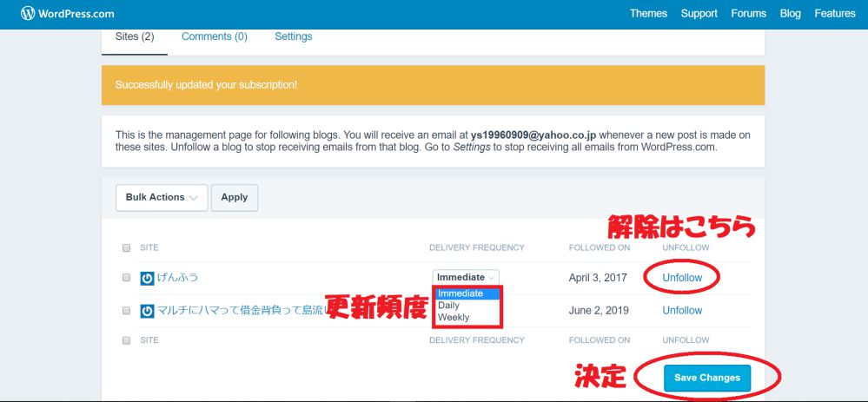Image resolution: width=868 pixels, height=402 pixels.
Task: Open Features in the header
Action: click(x=835, y=13)
